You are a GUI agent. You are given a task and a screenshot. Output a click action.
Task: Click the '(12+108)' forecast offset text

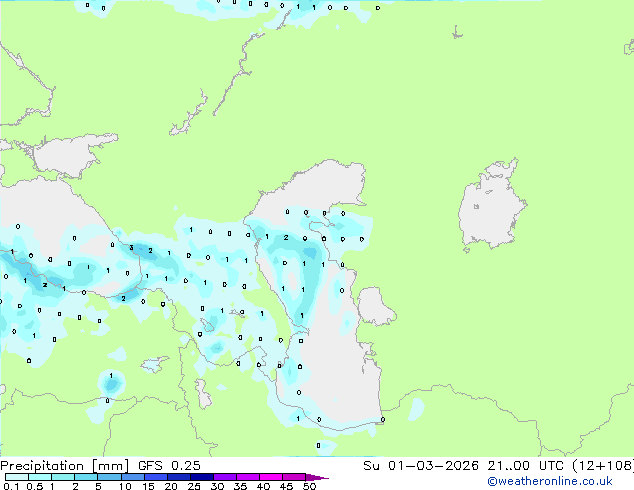(x=603, y=465)
